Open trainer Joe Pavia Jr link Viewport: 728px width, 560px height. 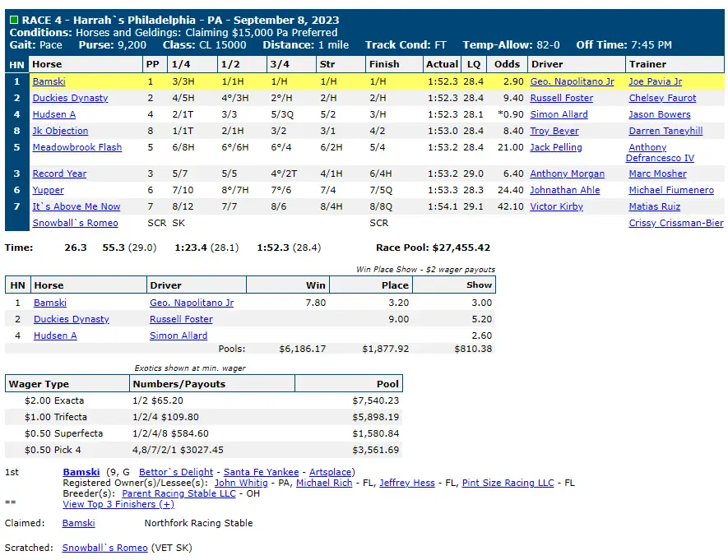(655, 81)
